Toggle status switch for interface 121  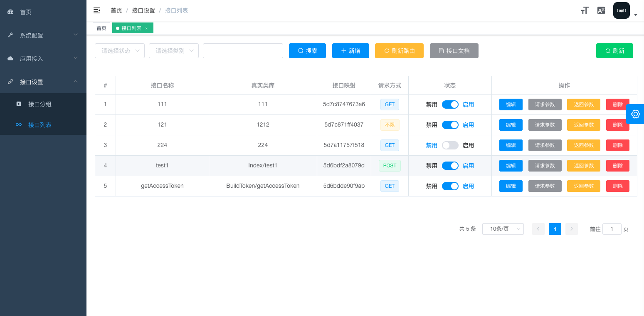[450, 125]
